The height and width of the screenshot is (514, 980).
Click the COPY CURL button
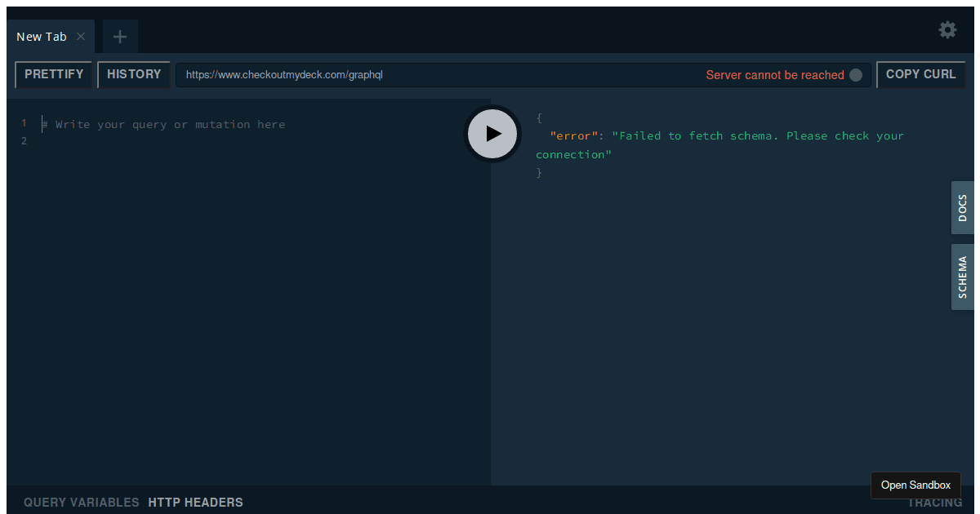pyautogui.click(x=920, y=73)
